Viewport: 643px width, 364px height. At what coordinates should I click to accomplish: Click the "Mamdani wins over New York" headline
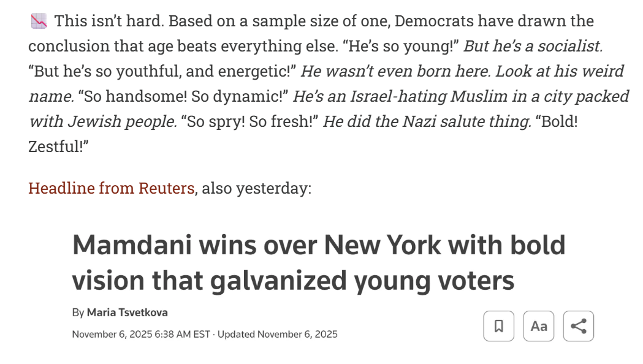[319, 246]
